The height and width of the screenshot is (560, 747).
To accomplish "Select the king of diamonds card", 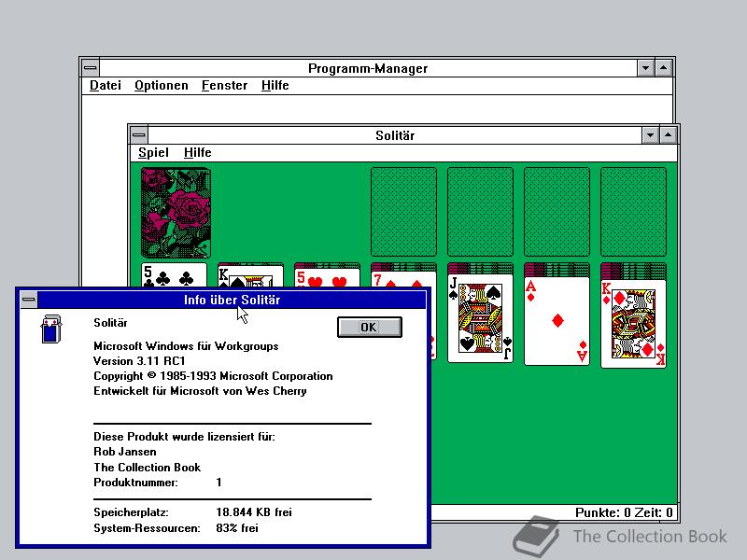I will coord(634,324).
